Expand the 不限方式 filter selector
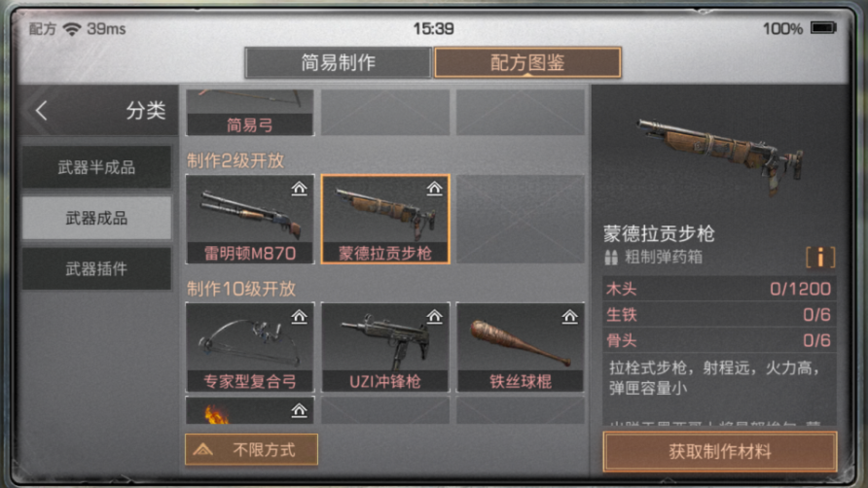 (x=251, y=450)
